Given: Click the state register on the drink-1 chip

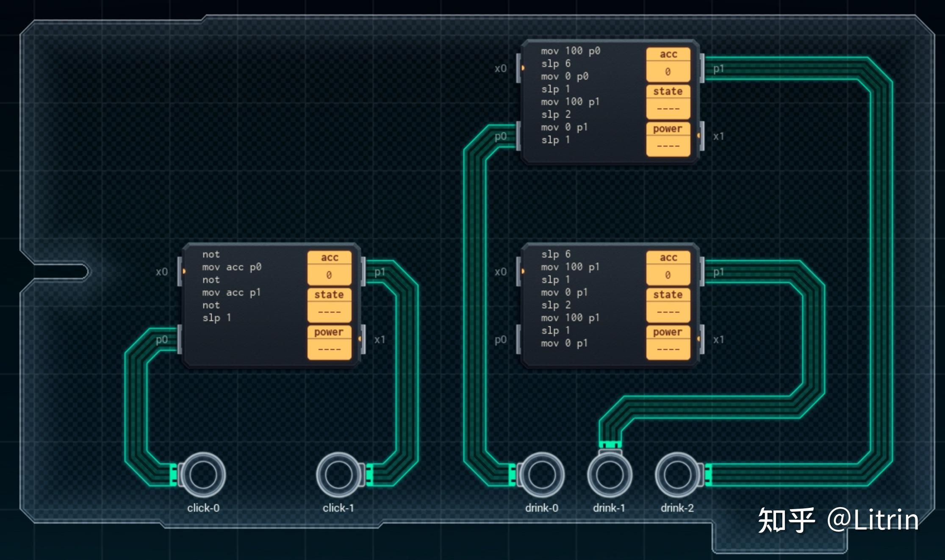Looking at the screenshot, I should (668, 305).
